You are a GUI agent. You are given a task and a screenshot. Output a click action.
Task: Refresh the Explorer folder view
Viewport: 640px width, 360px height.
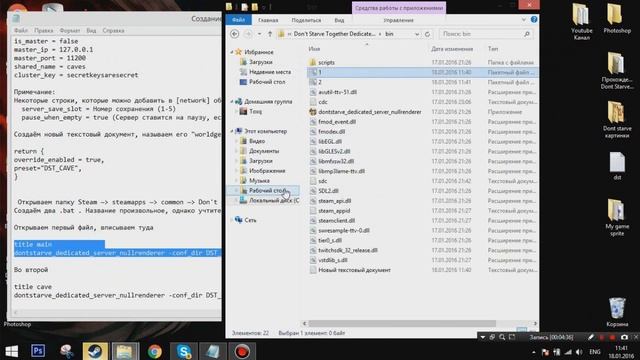[427, 34]
